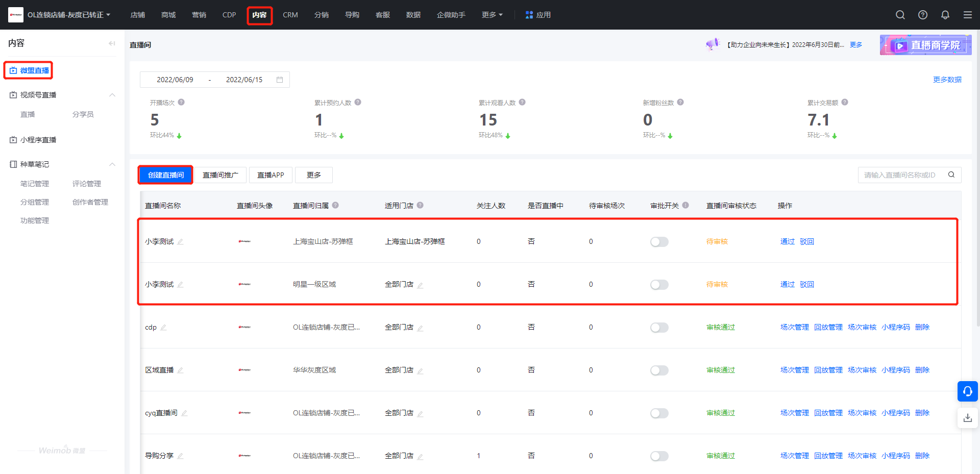This screenshot has width=980, height=474.
Task: Collapse the 视频号直播 sidebar section
Action: coord(112,95)
